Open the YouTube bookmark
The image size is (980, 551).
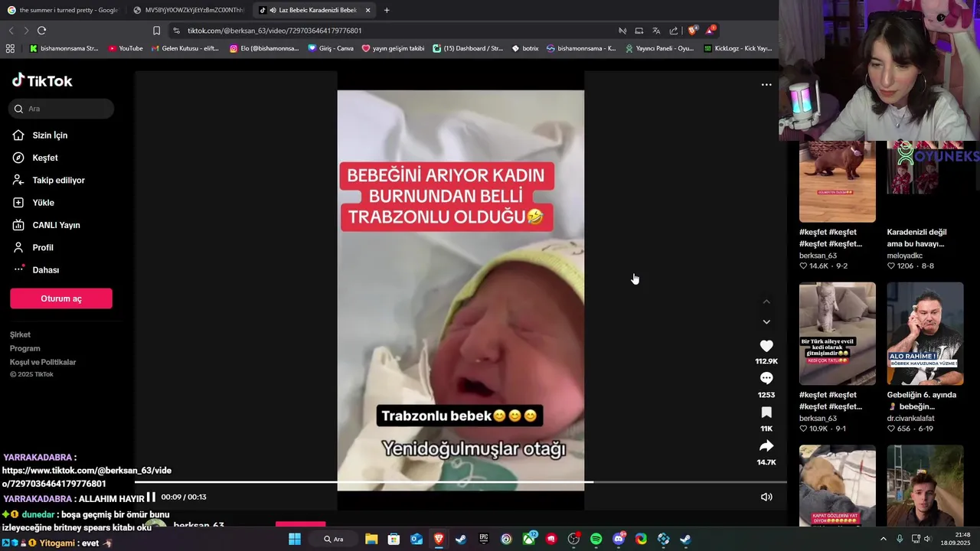(126, 48)
